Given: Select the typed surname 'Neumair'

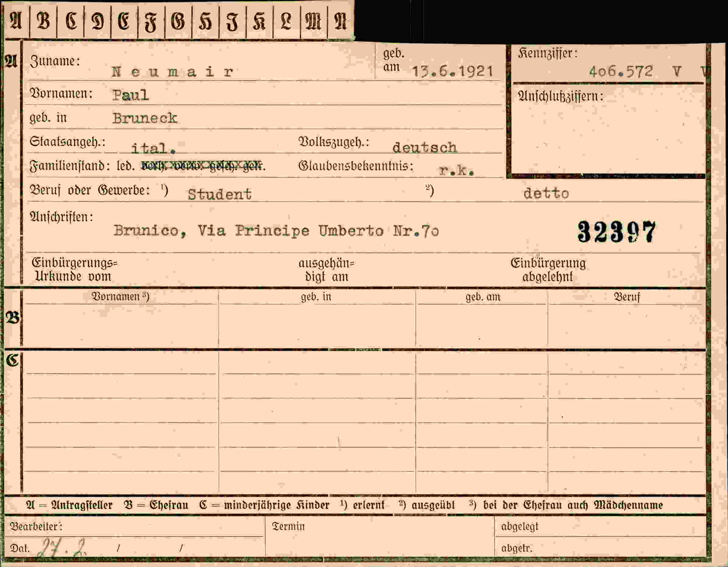Looking at the screenshot, I should [x=173, y=72].
